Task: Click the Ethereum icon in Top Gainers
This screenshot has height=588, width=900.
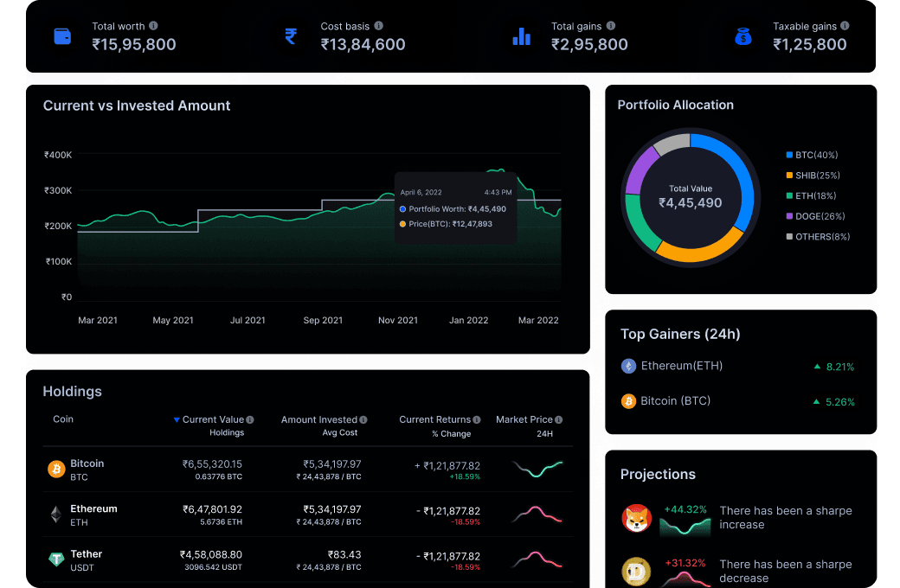Action: click(628, 367)
